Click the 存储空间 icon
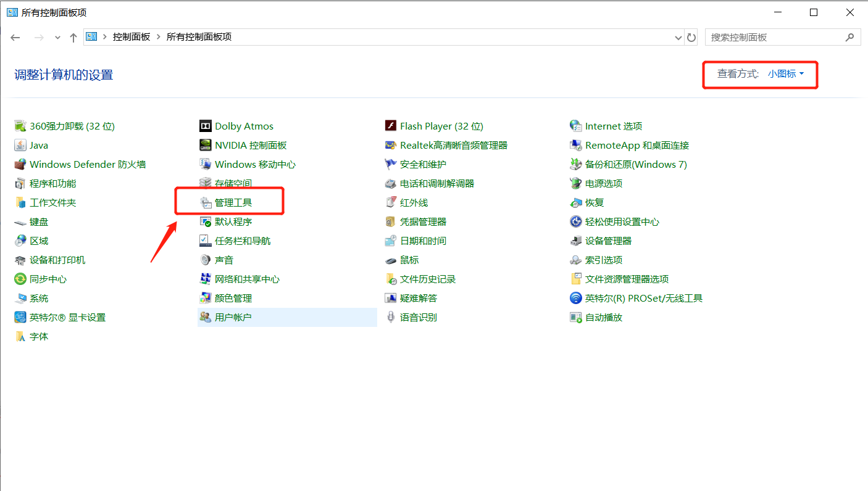 pos(206,184)
